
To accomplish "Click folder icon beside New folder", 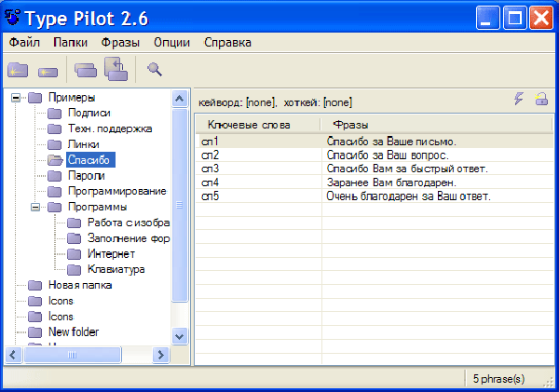I will (x=35, y=332).
